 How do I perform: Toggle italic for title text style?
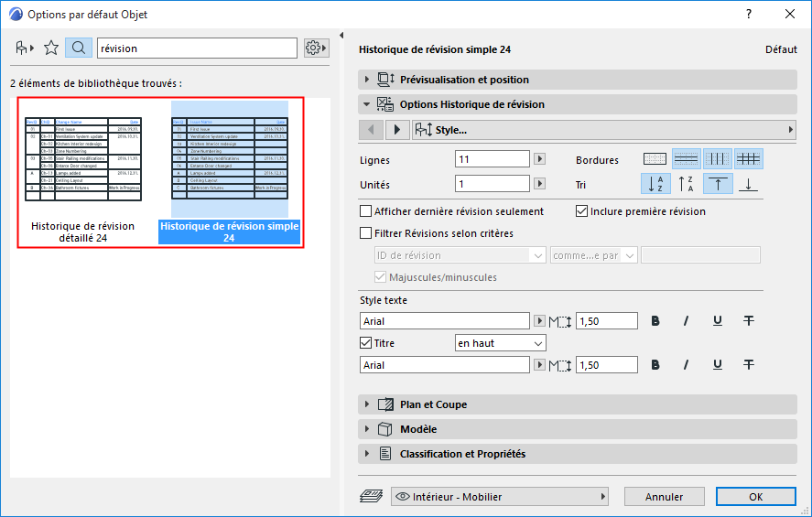[x=687, y=365]
